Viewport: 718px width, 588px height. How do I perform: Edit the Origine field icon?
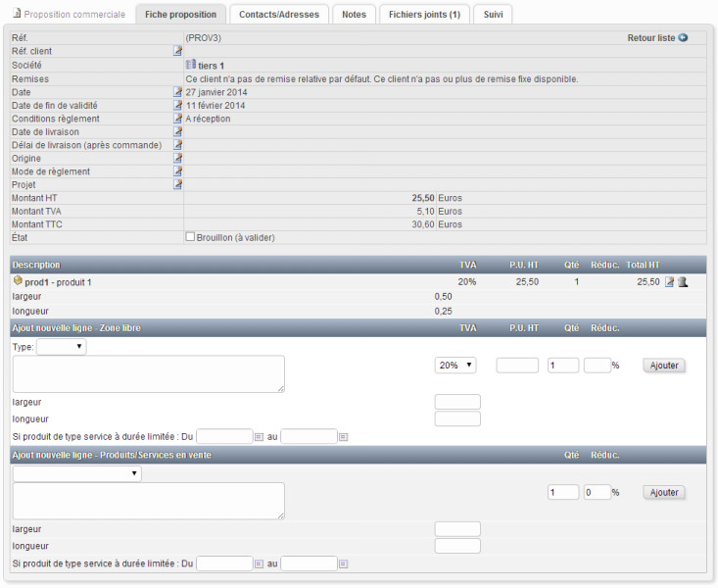point(177,158)
